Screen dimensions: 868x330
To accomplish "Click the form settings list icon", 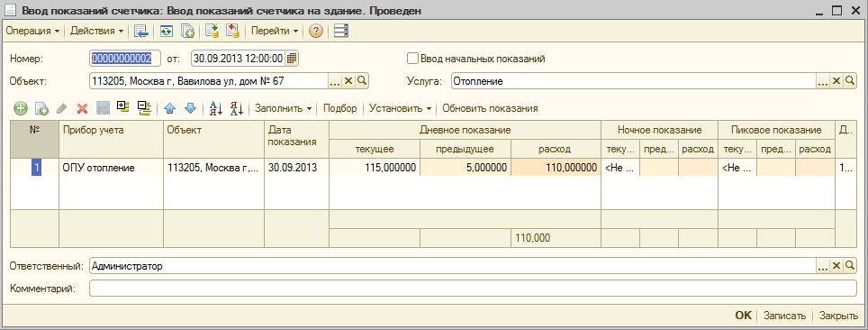I will point(341,31).
